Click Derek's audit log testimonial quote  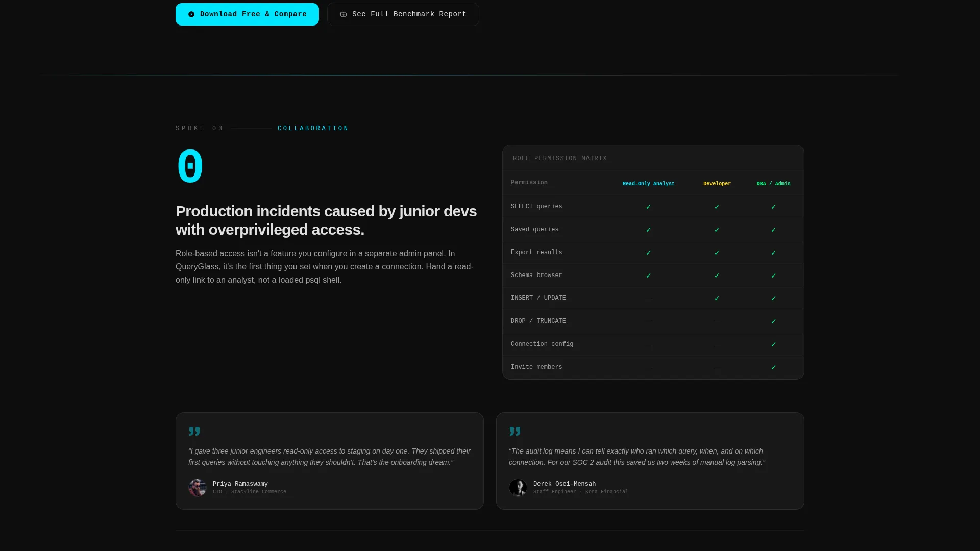click(x=636, y=457)
